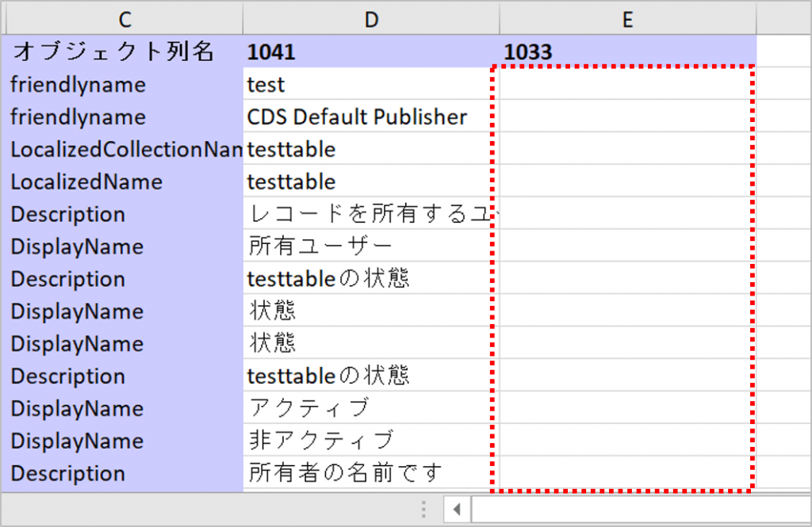Screen dimensions: 812x527
Task: Click the LocalizedCollectionName cell in column C
Action: click(x=124, y=149)
